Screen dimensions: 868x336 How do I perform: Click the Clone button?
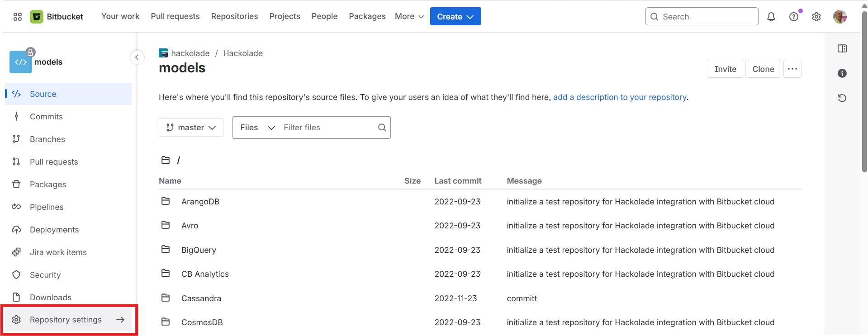point(763,69)
